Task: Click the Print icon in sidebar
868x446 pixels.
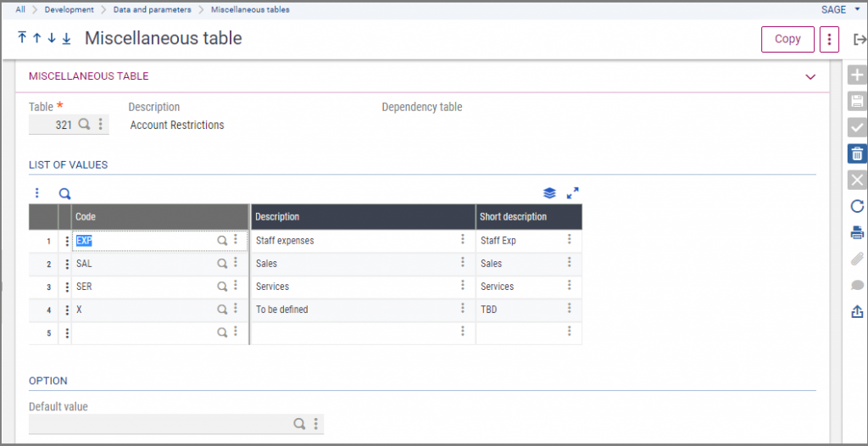Action: [857, 232]
